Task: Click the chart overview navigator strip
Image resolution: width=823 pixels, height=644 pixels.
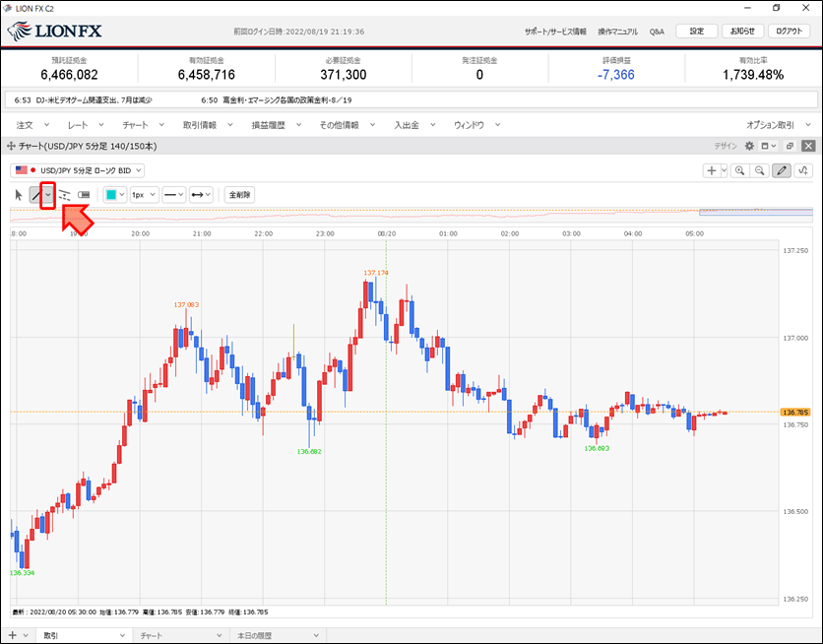Action: (411, 215)
